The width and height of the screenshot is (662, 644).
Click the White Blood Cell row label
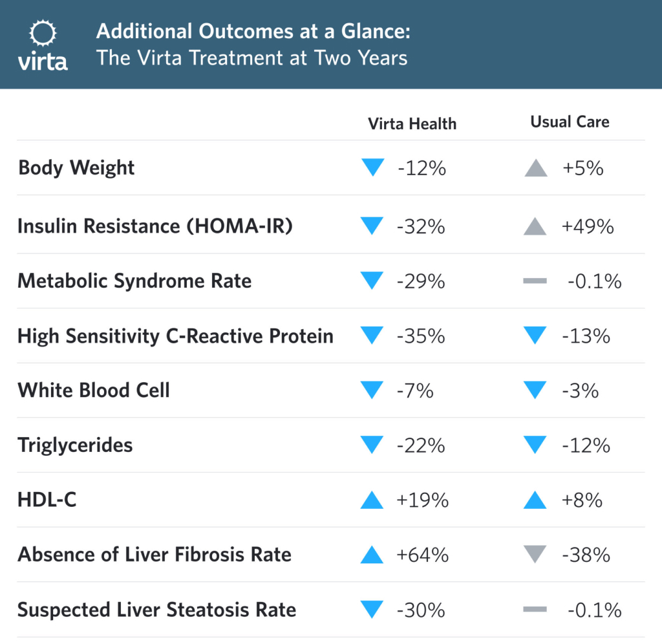(x=94, y=391)
